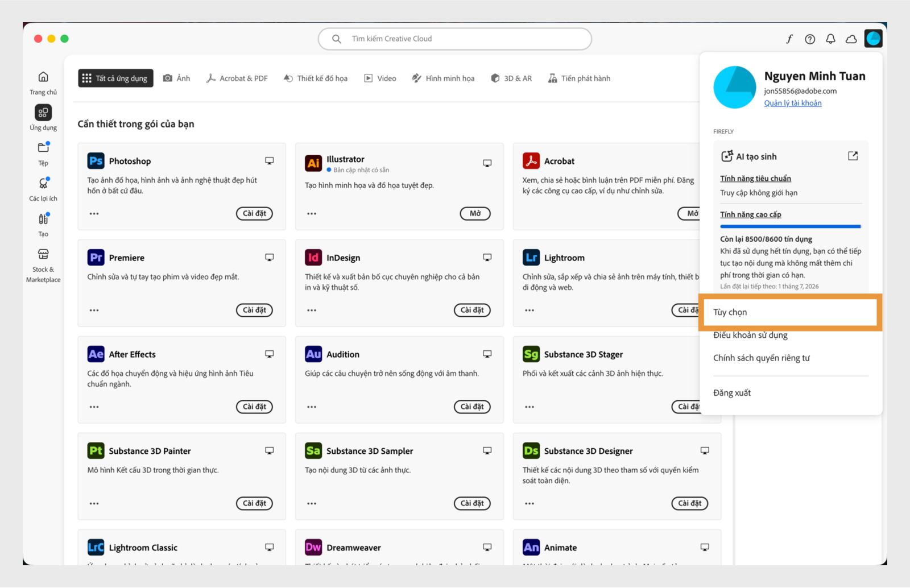Click the After Effects app icon

(x=96, y=354)
